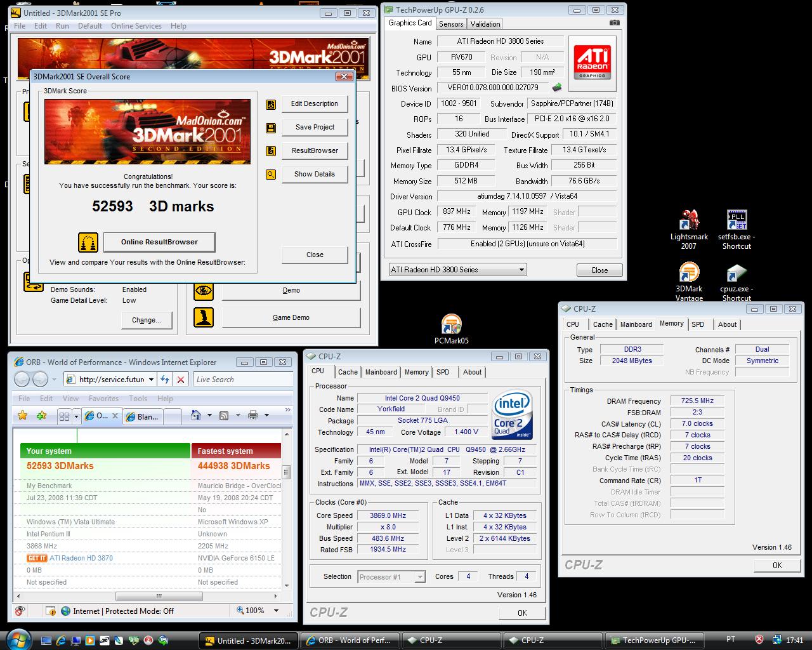Click the ResultBrowser icon beside its button
The image size is (812, 650).
pyautogui.click(x=271, y=151)
